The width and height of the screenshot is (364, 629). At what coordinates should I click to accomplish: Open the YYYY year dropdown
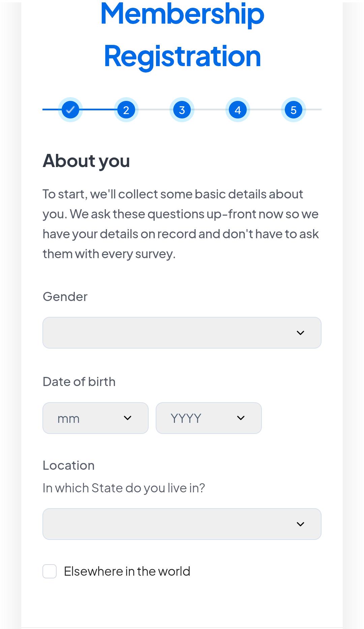pyautogui.click(x=209, y=418)
